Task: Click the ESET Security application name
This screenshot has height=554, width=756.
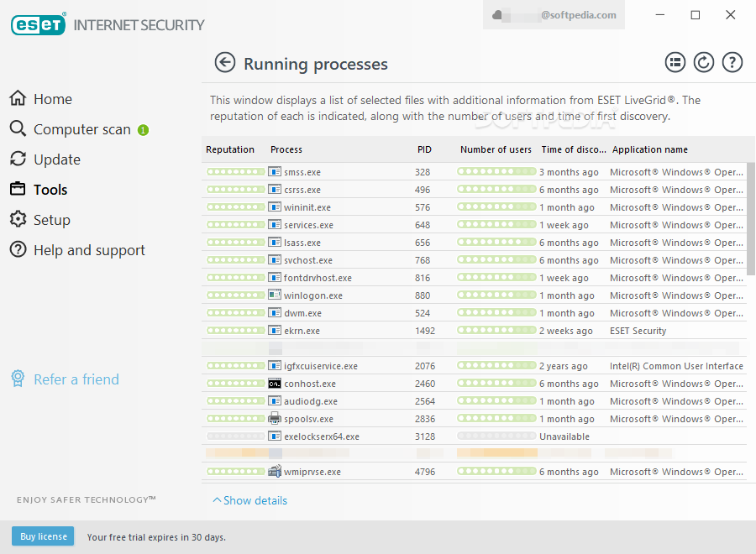Action: [x=638, y=331]
